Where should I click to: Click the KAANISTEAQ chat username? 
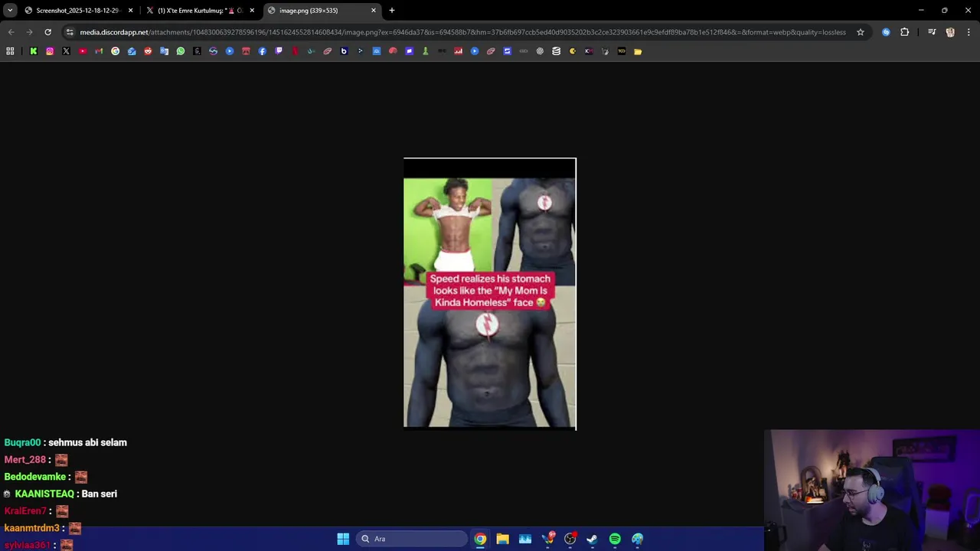tap(44, 494)
